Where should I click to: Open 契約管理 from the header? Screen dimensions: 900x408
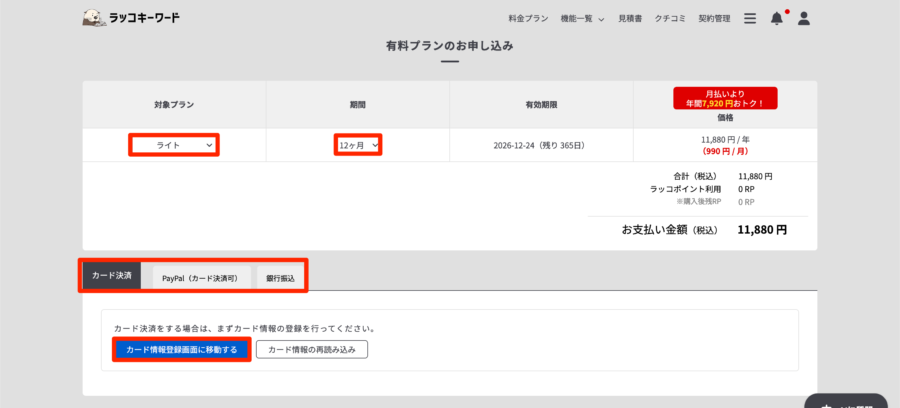pyautogui.click(x=714, y=18)
